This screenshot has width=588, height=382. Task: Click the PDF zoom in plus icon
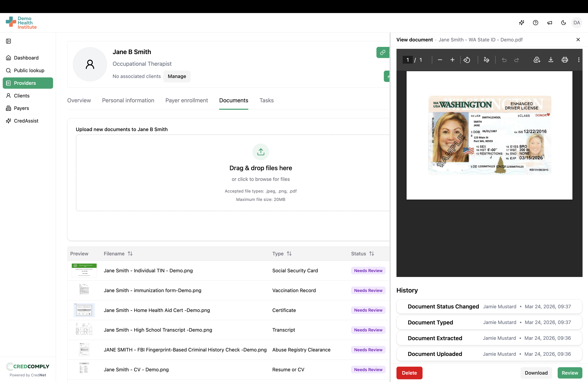click(x=452, y=60)
